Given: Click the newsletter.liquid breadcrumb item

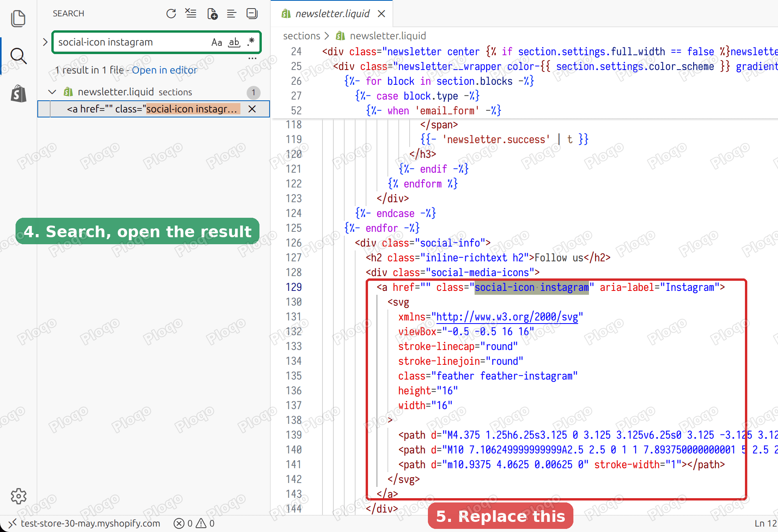Looking at the screenshot, I should [x=381, y=36].
